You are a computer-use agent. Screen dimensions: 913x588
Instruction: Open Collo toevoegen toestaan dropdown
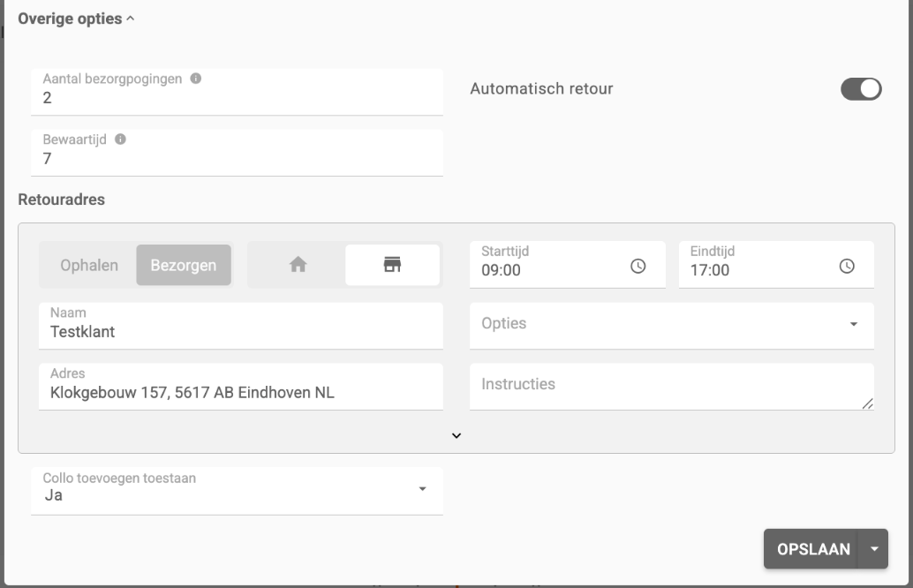(237, 491)
